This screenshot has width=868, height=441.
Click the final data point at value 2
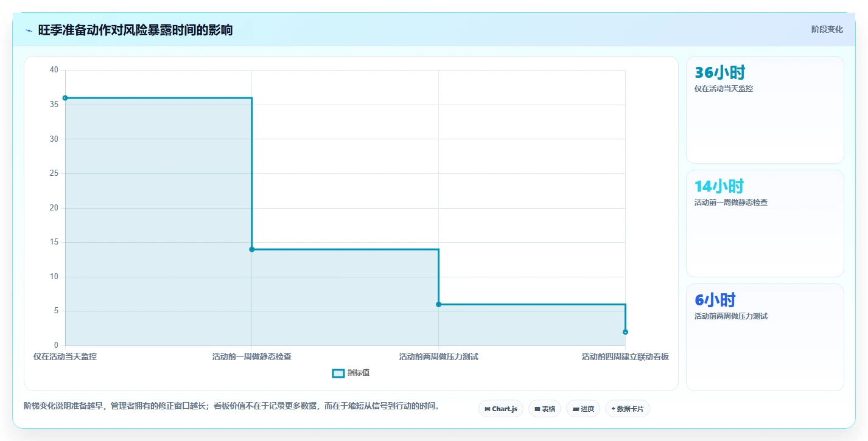pyautogui.click(x=625, y=332)
